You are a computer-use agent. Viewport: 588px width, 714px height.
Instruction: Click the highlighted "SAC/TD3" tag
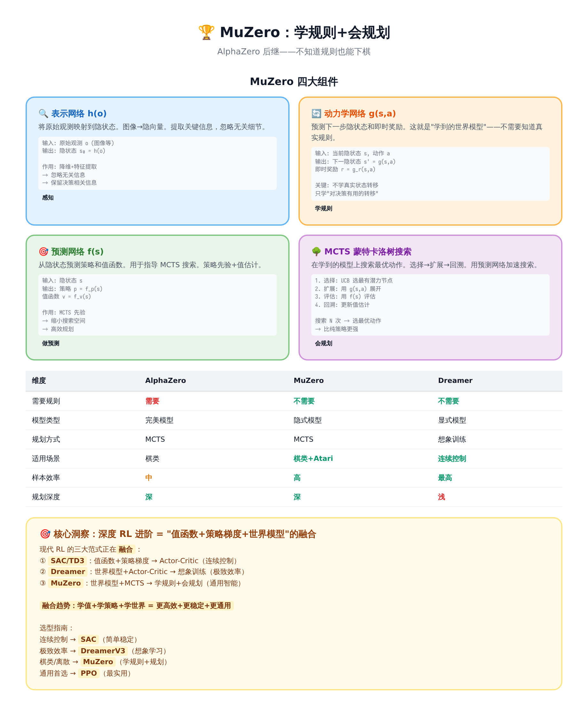[67, 561]
